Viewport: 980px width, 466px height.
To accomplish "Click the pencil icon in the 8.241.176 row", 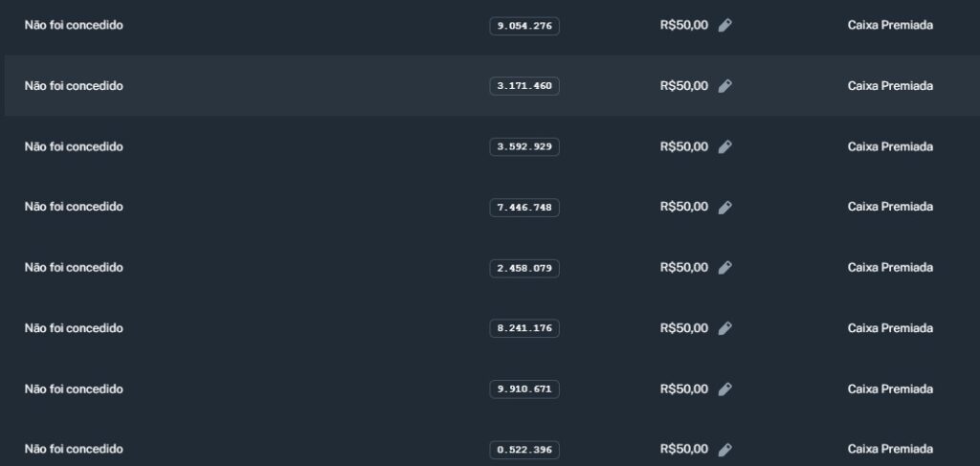I will click(x=724, y=328).
